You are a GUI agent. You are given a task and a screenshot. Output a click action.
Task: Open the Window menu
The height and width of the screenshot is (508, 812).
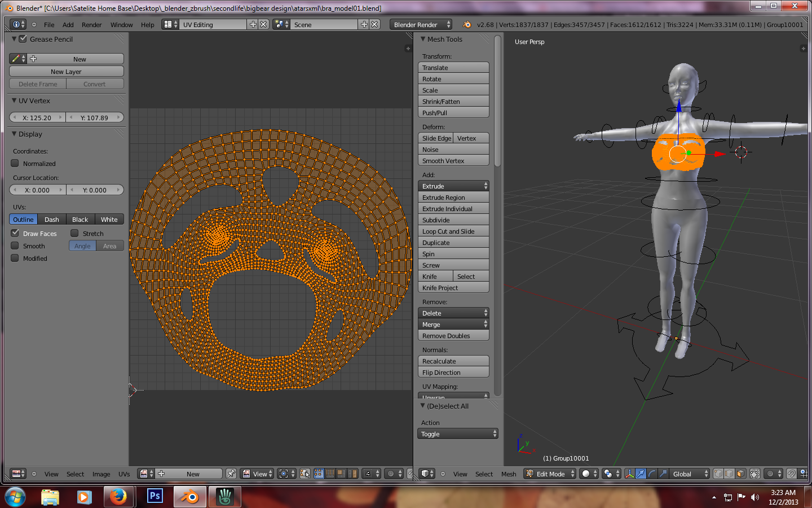tap(121, 24)
